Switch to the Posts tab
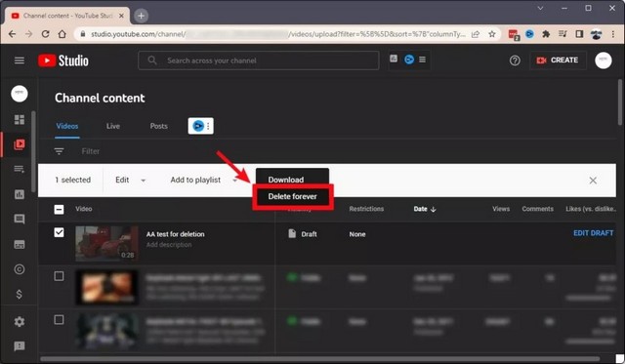The width and height of the screenshot is (625, 364). pos(158,126)
